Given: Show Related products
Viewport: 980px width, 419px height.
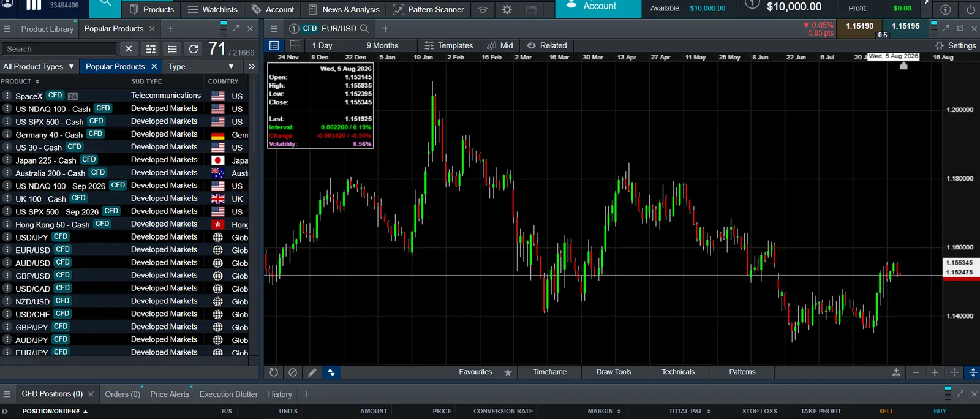Looking at the screenshot, I should (x=547, y=45).
